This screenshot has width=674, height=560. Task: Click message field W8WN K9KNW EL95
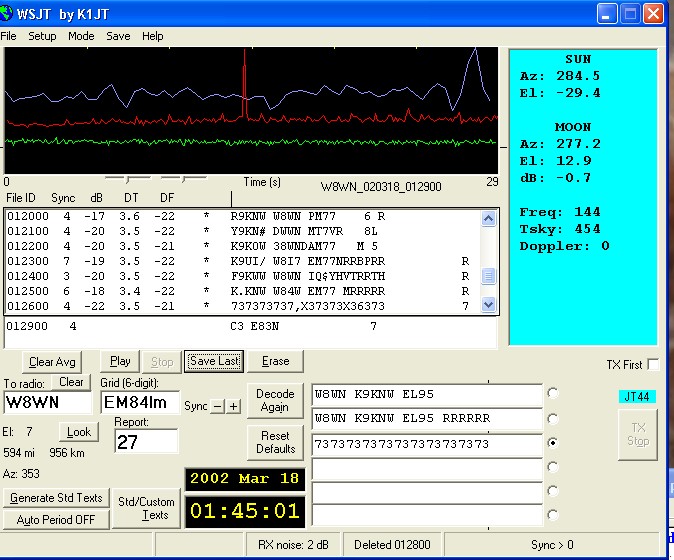(x=427, y=395)
